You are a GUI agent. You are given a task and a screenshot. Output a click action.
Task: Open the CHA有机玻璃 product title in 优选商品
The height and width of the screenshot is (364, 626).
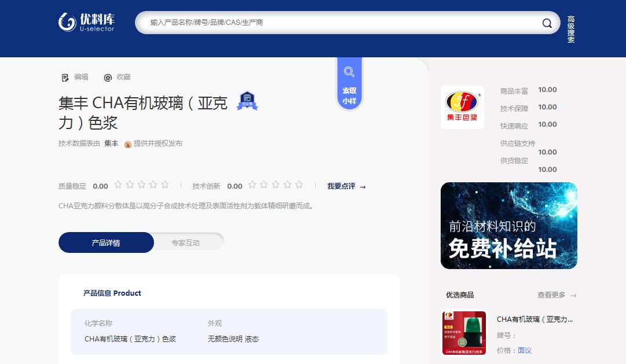(x=535, y=319)
